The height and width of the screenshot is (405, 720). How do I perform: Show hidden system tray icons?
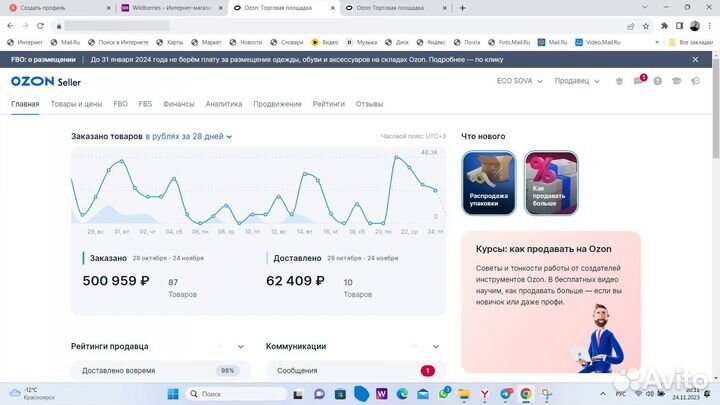click(602, 394)
